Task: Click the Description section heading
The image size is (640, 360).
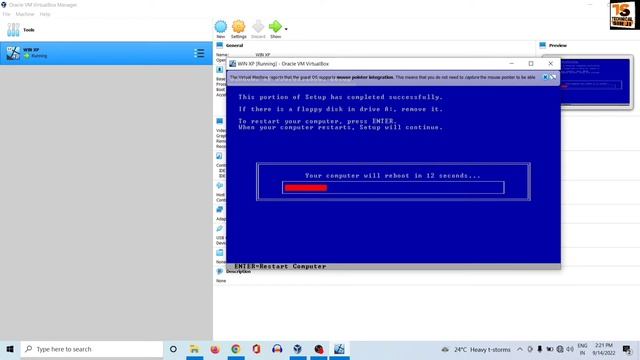Action: click(238, 271)
